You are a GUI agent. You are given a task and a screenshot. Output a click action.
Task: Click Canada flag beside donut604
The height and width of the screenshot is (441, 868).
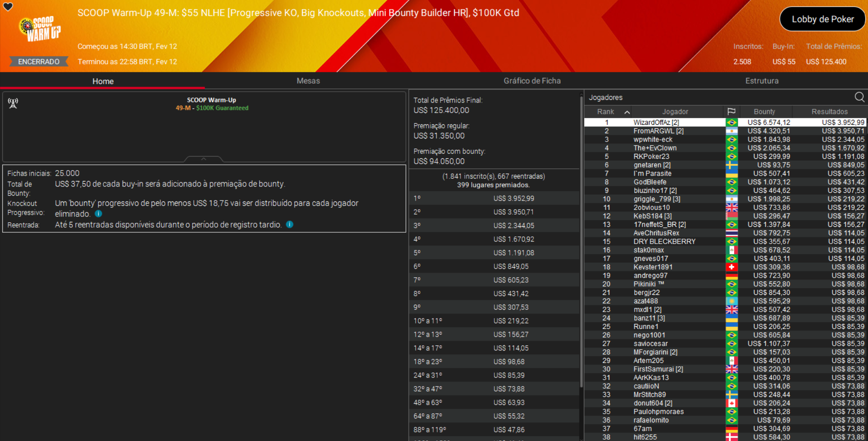point(731,403)
